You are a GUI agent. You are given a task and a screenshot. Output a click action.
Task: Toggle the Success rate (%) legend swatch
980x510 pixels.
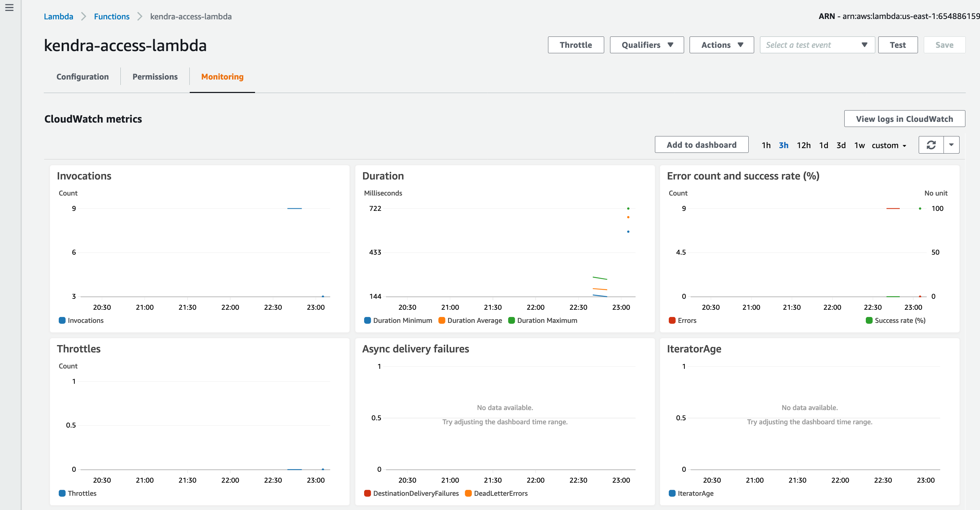coord(869,320)
